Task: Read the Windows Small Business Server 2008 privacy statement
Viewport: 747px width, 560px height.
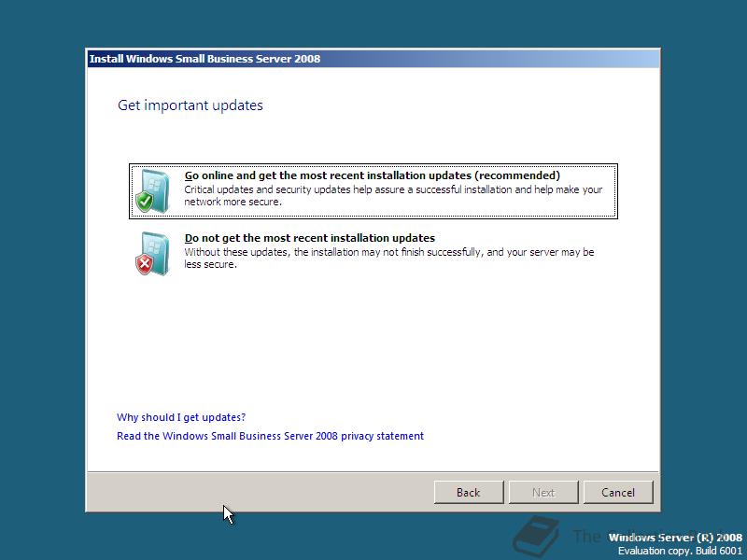Action: pos(270,436)
